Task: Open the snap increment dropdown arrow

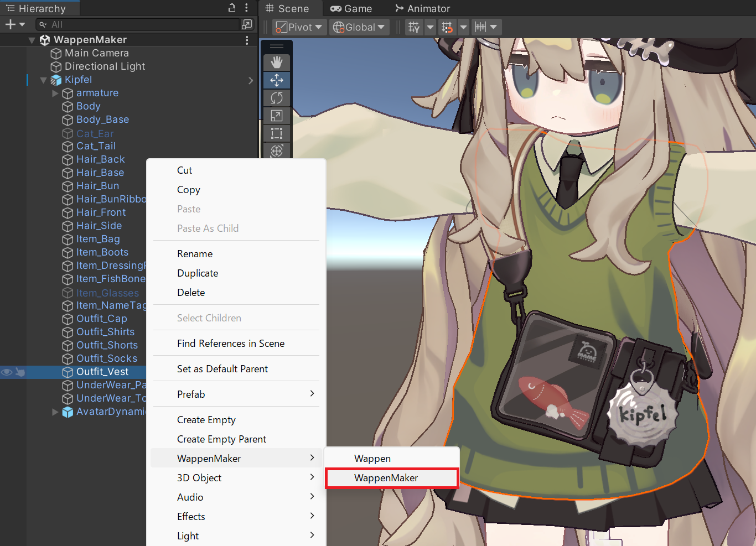Action: click(x=494, y=27)
